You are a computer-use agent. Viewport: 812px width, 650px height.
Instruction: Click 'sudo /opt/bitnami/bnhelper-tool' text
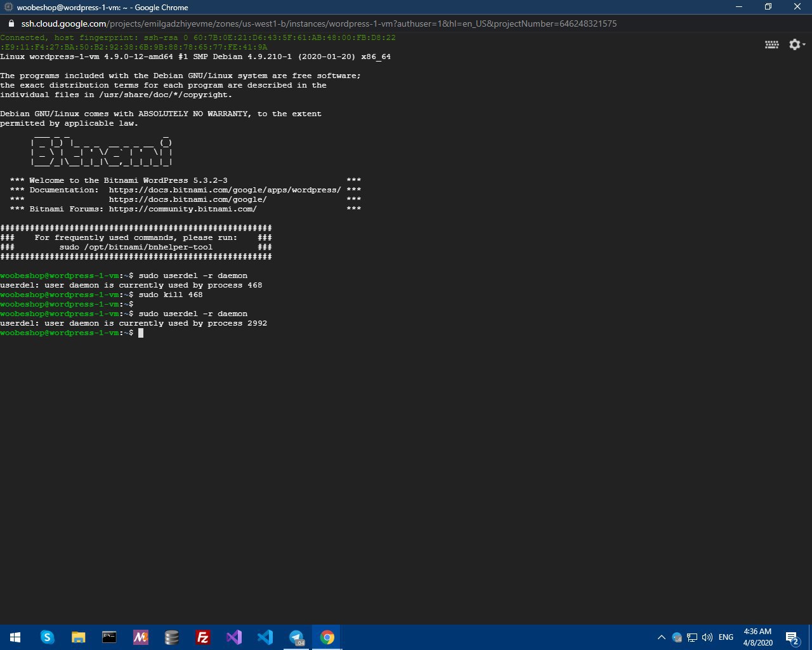[136, 247]
